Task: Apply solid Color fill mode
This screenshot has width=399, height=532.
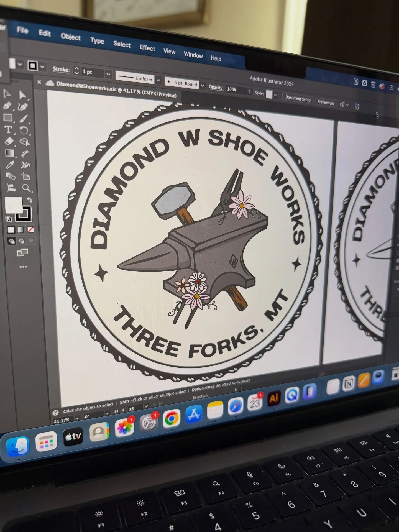Action: (11, 230)
